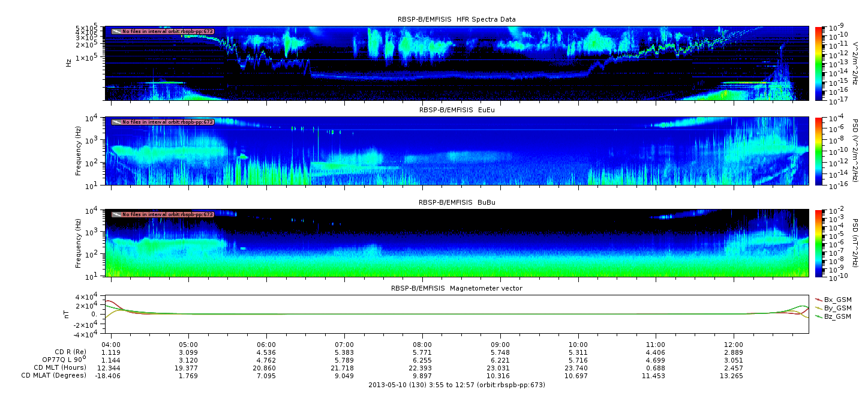Click the red Bx_GSM legend line marker
Screen dimensions: 868x395
tap(818, 300)
